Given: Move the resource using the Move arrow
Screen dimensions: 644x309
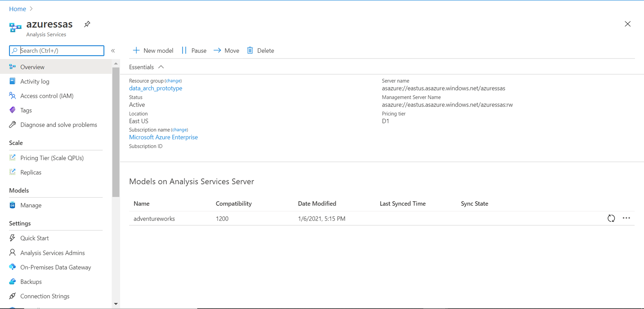Looking at the screenshot, I should [226, 51].
